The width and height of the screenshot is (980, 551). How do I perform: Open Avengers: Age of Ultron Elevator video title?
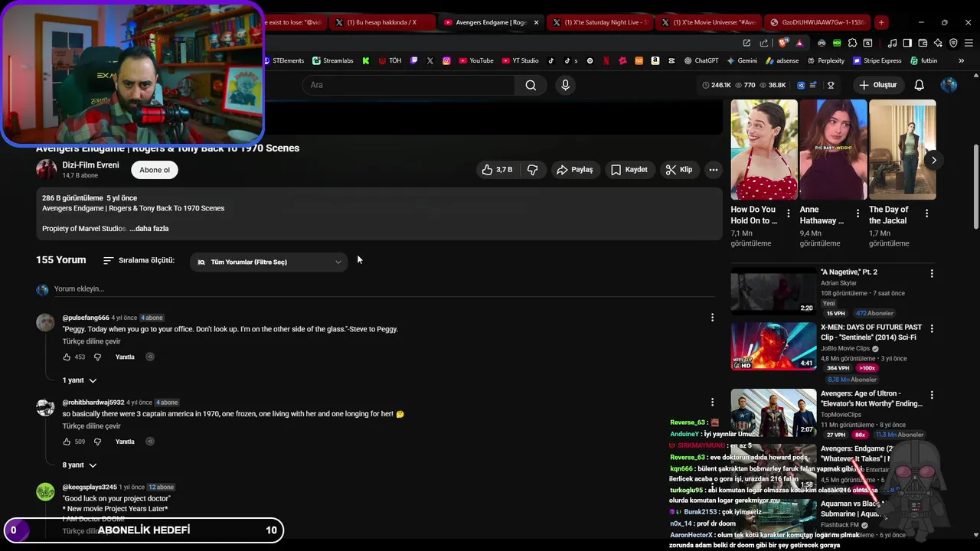(x=871, y=399)
